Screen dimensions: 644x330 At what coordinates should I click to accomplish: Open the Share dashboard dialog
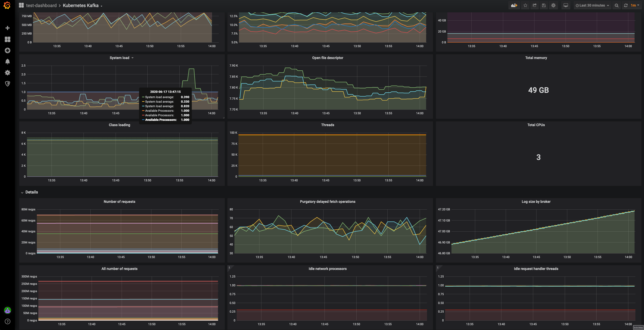click(534, 5)
